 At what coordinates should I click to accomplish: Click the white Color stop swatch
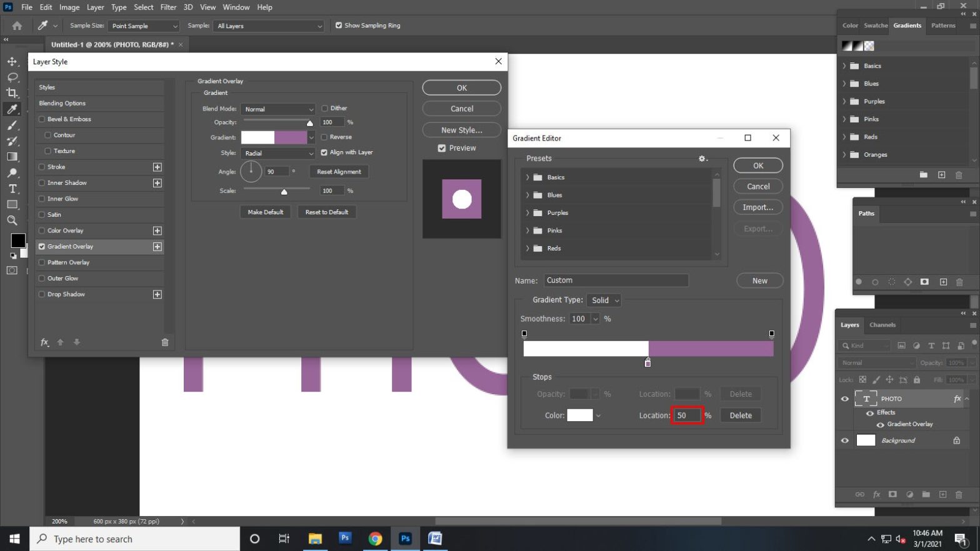tap(579, 415)
